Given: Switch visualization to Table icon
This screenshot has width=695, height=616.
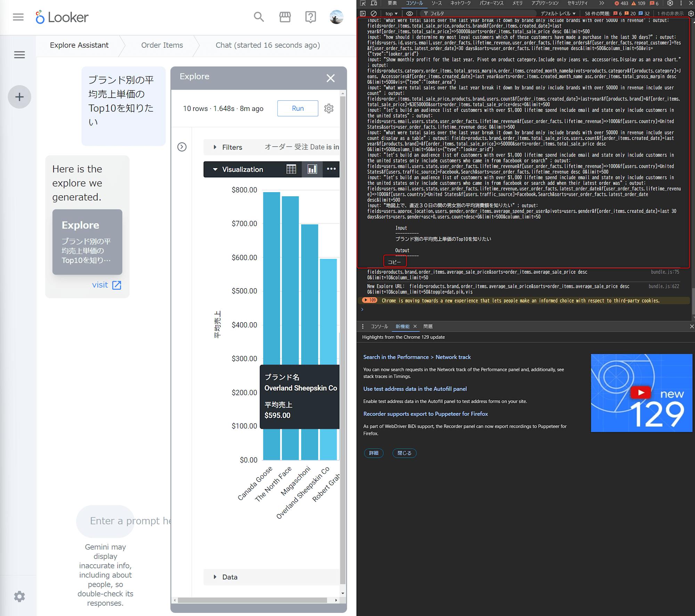Looking at the screenshot, I should tap(291, 169).
